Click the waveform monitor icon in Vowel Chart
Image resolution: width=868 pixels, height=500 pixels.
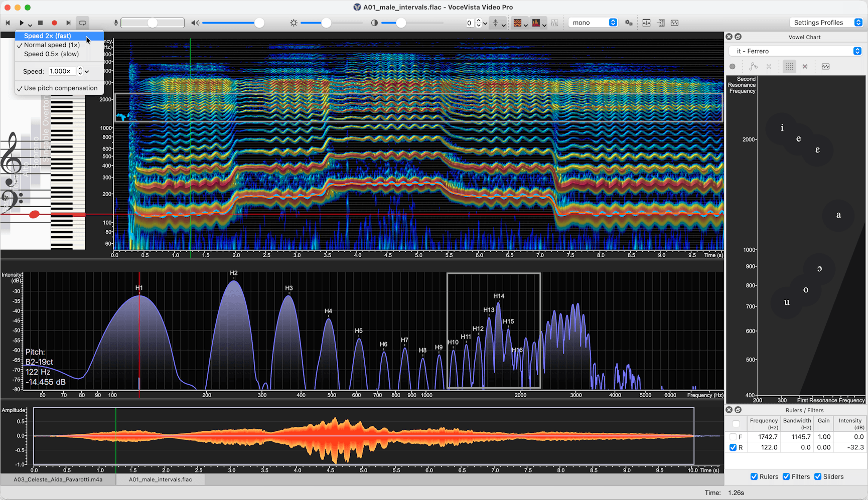(x=825, y=67)
